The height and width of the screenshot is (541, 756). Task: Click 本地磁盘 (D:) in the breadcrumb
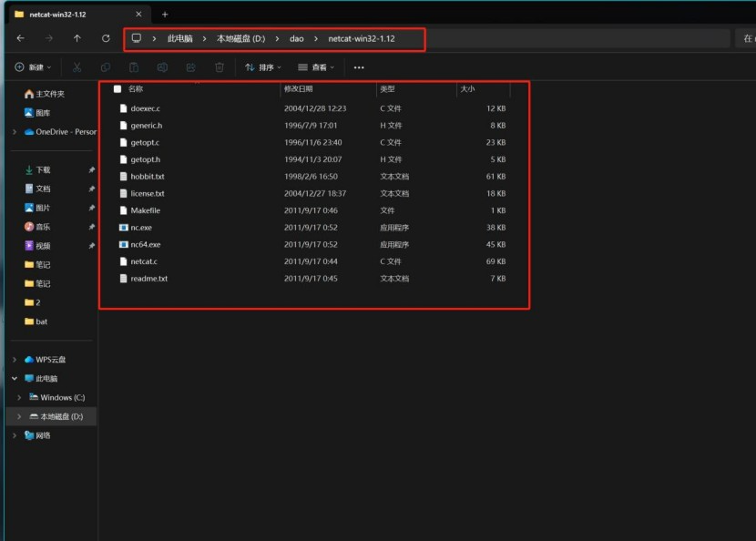(240, 38)
